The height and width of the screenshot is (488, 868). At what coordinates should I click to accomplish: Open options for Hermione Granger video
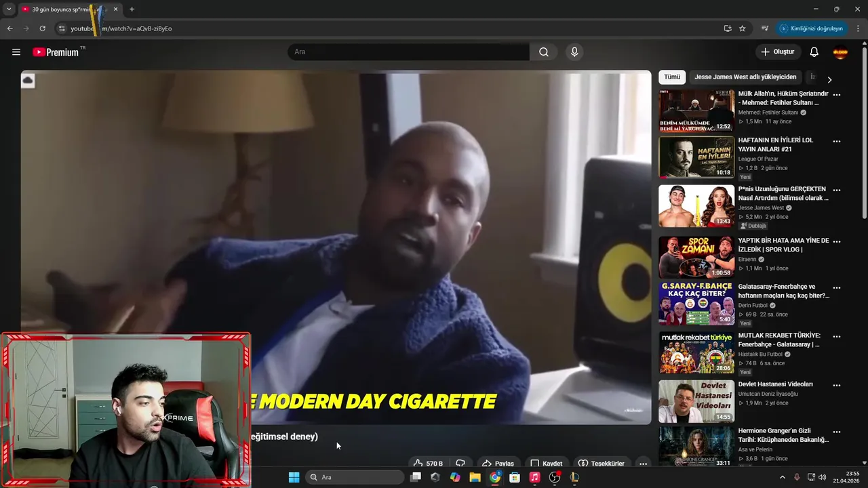(836, 432)
